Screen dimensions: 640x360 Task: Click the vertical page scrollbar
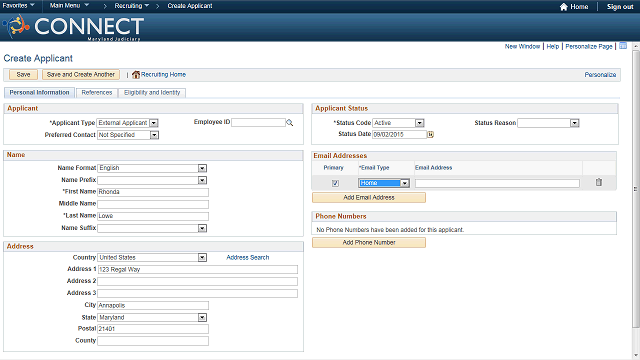[636, 188]
